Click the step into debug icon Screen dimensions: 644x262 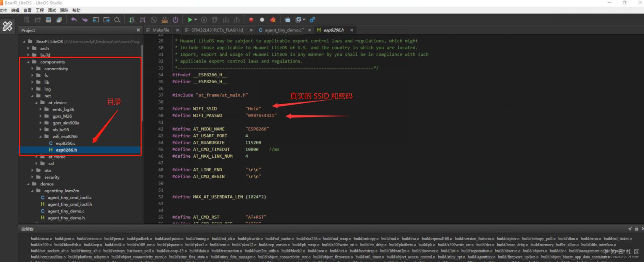pos(226,20)
